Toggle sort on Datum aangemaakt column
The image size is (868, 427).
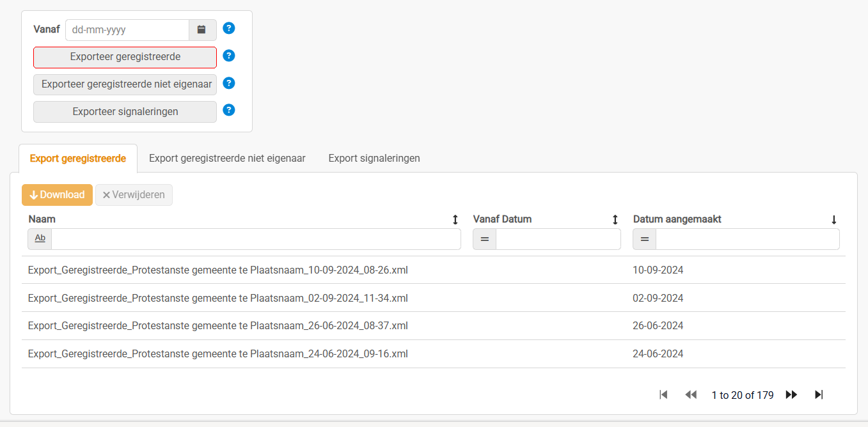[x=833, y=219]
